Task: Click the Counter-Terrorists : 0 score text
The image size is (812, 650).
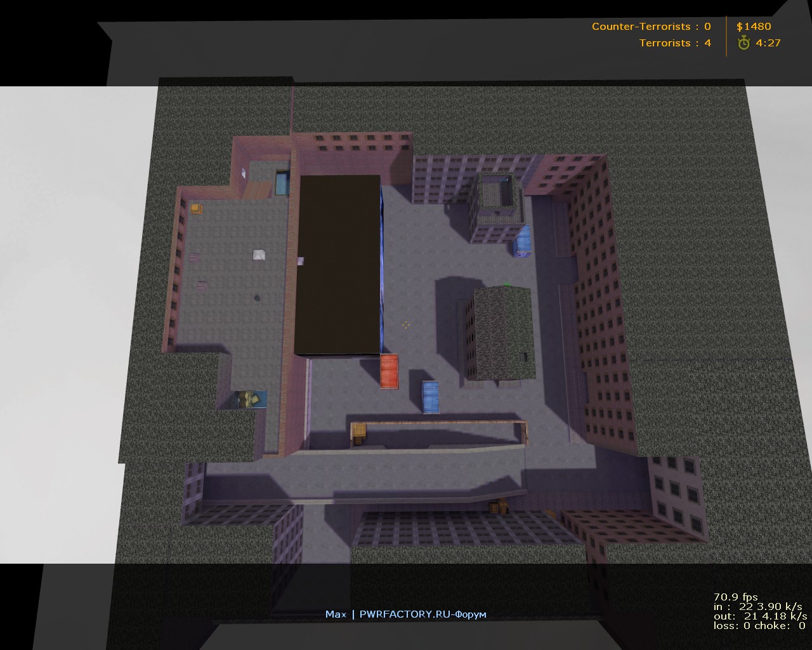Action: 652,27
